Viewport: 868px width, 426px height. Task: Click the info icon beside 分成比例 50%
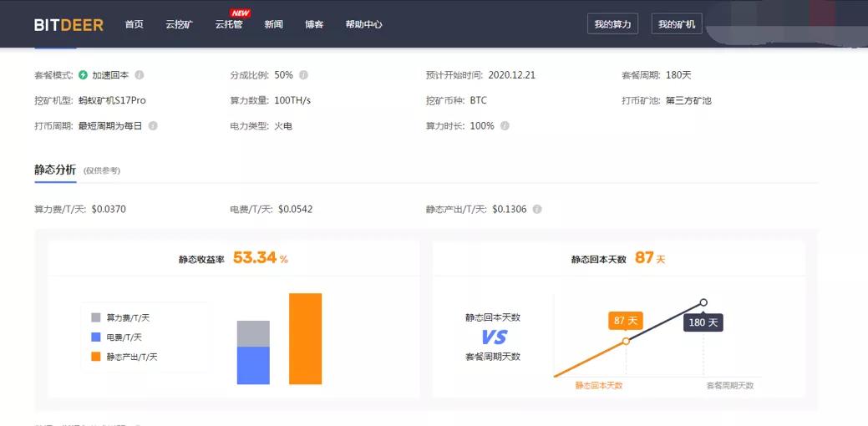pos(303,74)
